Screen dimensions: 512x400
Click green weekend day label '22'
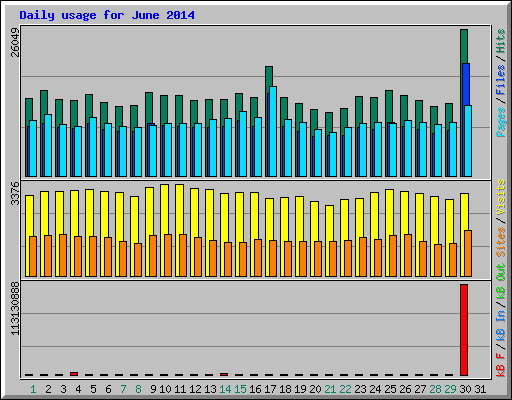pos(345,389)
